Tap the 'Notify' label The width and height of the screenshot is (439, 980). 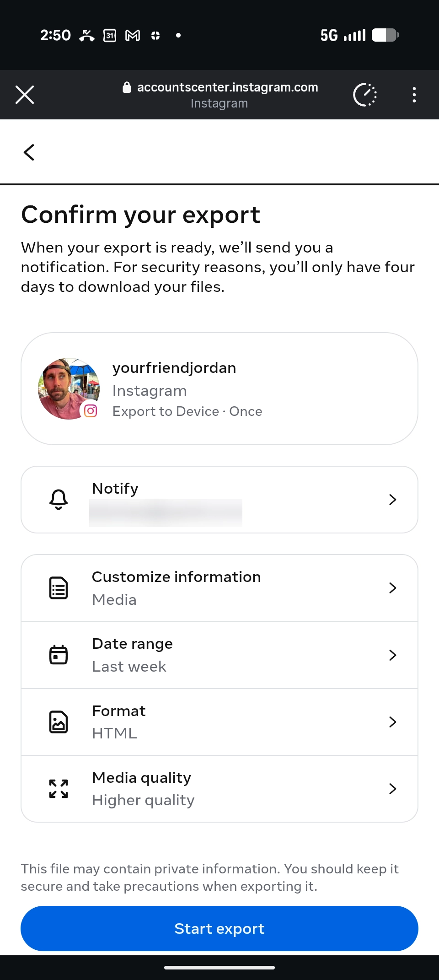(115, 489)
